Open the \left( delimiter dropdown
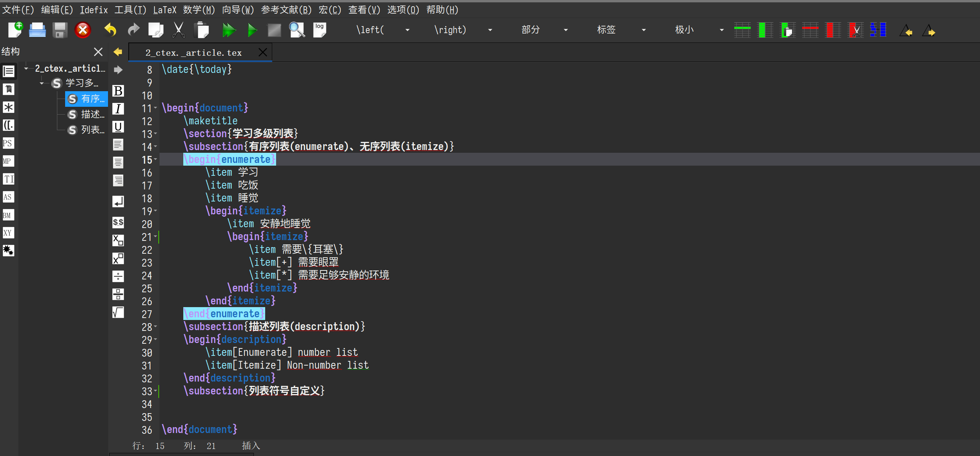The height and width of the screenshot is (456, 980). click(408, 30)
